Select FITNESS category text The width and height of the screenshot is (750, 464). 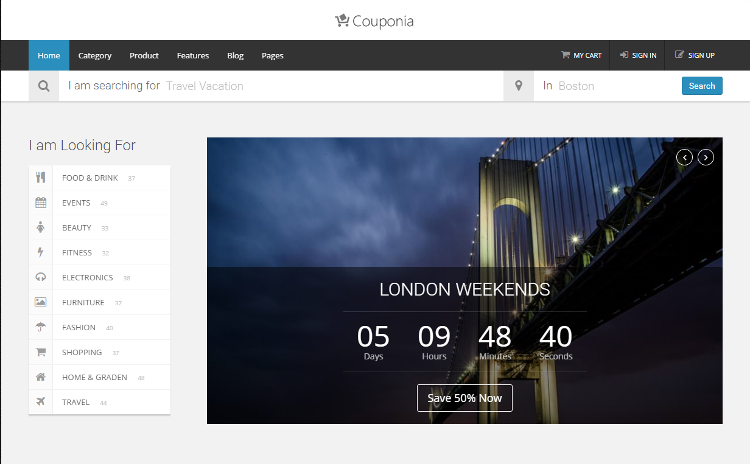click(x=77, y=253)
